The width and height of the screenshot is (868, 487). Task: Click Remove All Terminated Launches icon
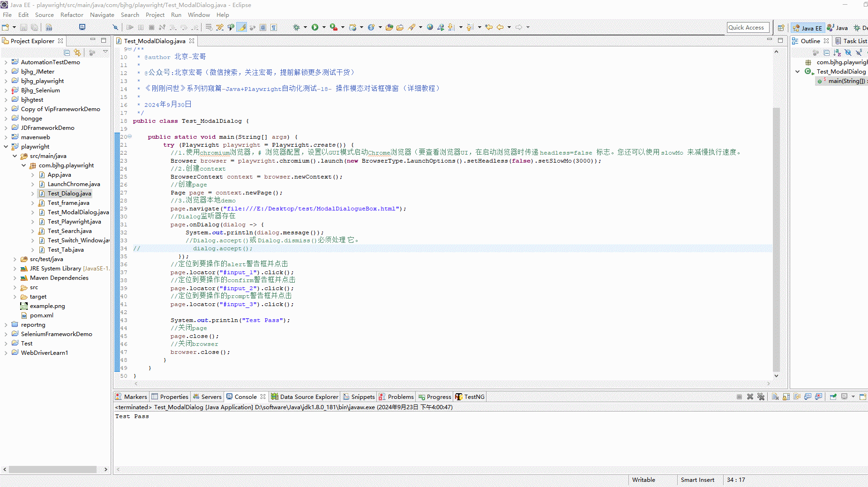(x=761, y=397)
